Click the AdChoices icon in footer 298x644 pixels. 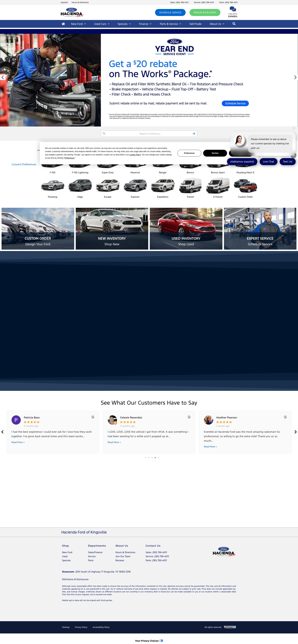[x=230, y=627]
